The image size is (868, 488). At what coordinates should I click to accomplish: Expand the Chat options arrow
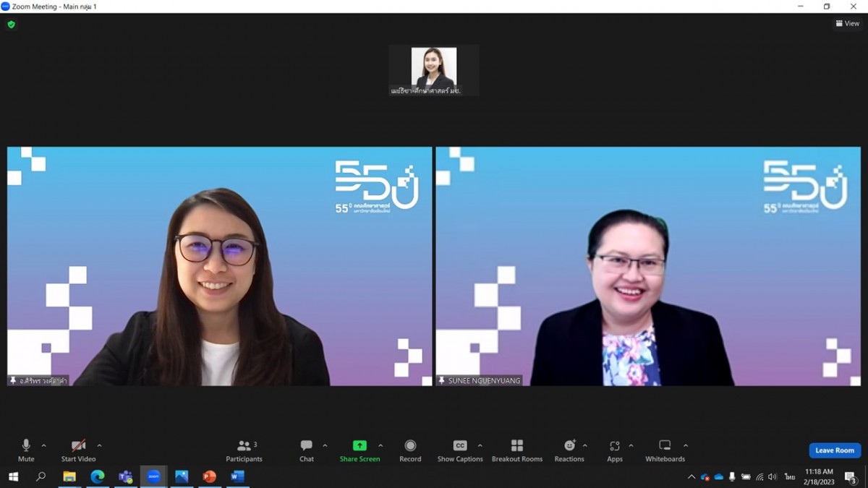(325, 445)
